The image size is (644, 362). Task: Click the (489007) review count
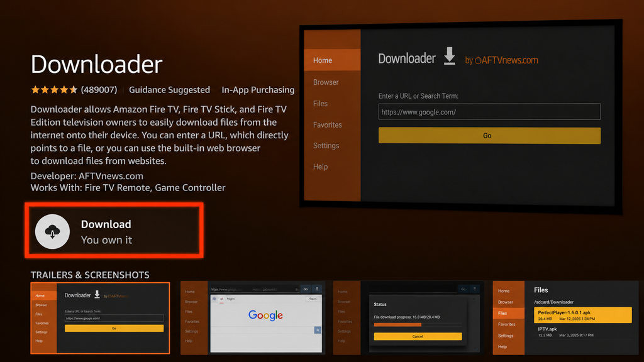pos(99,89)
